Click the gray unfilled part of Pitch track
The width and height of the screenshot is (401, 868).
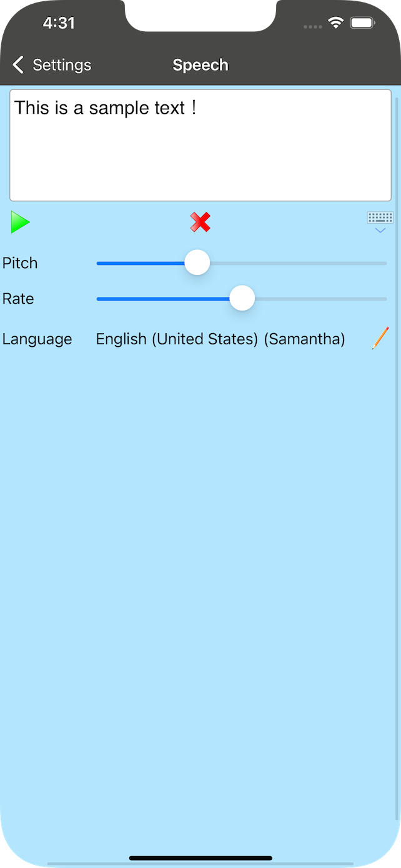(x=299, y=263)
